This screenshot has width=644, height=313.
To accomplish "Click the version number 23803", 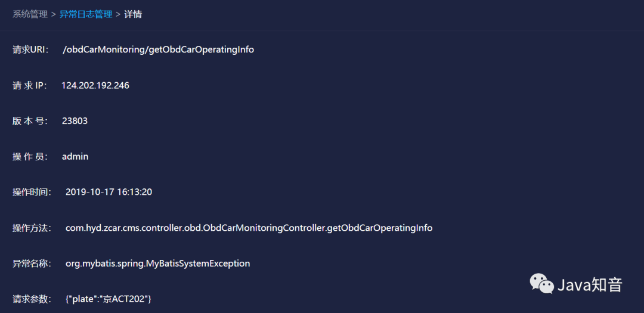I will pyautogui.click(x=75, y=121).
